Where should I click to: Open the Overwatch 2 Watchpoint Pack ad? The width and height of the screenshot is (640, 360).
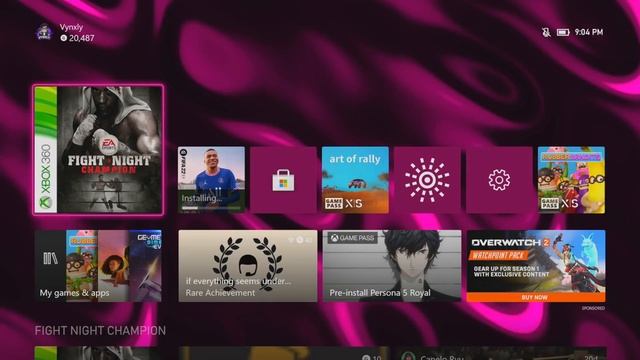point(536,266)
